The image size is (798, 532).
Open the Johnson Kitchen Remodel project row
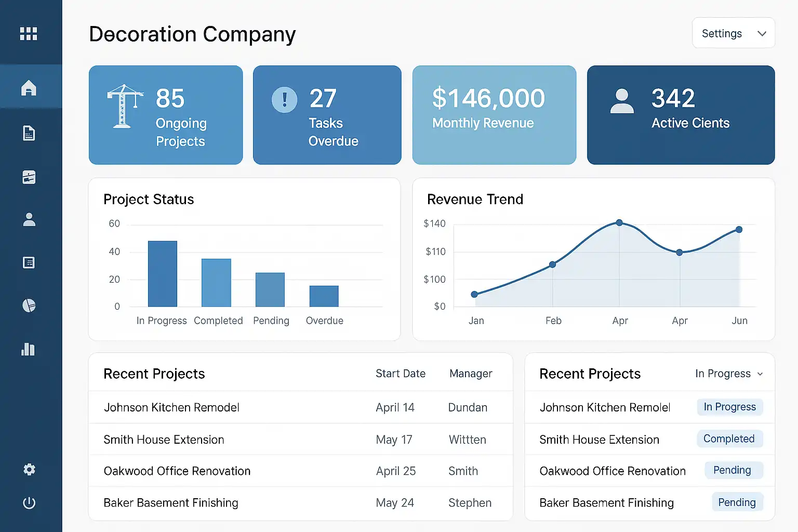point(171,407)
